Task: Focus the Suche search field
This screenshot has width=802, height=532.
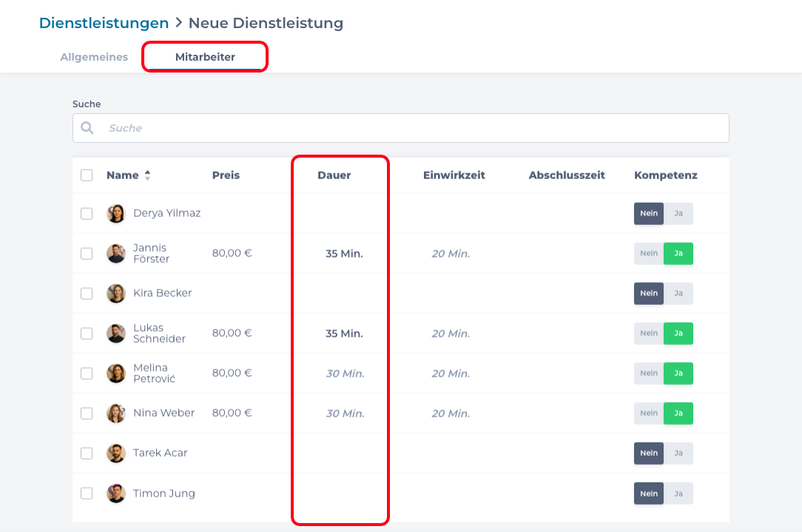Action: (414, 128)
